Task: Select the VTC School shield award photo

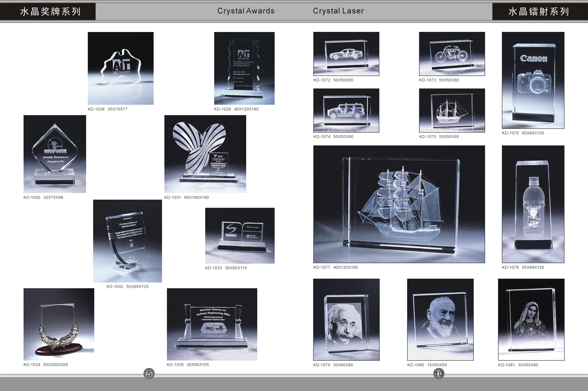Action: (127, 241)
